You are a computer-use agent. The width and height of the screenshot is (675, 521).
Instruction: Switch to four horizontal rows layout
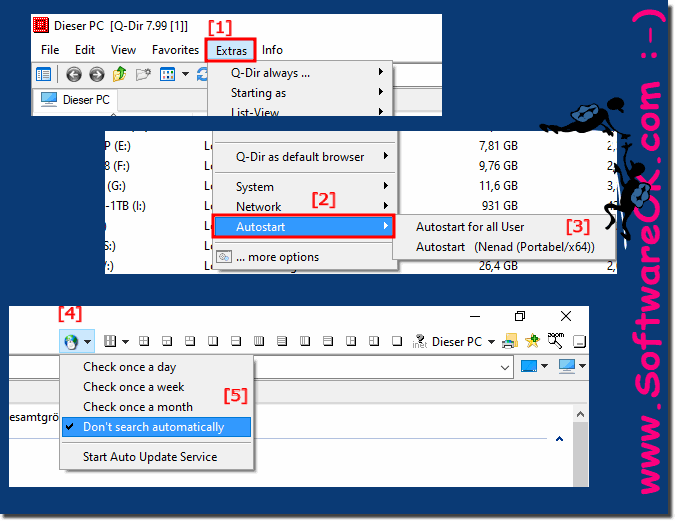pos(282,341)
